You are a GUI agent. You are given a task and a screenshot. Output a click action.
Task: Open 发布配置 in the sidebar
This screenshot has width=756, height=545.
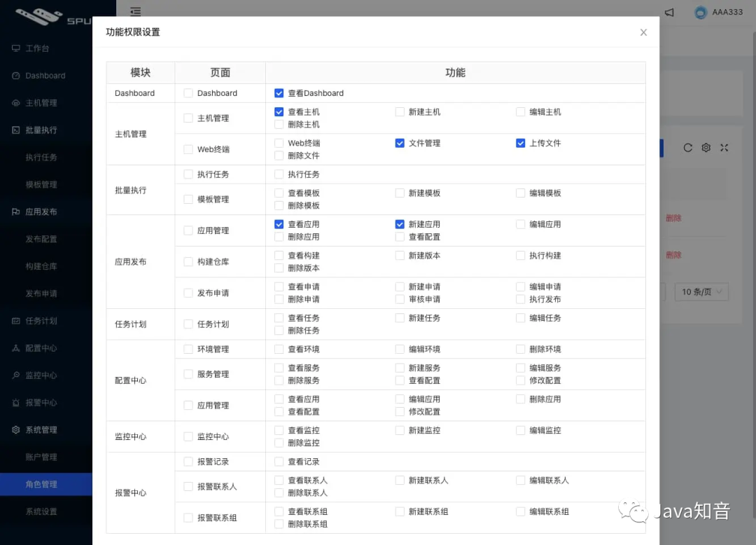tap(41, 239)
